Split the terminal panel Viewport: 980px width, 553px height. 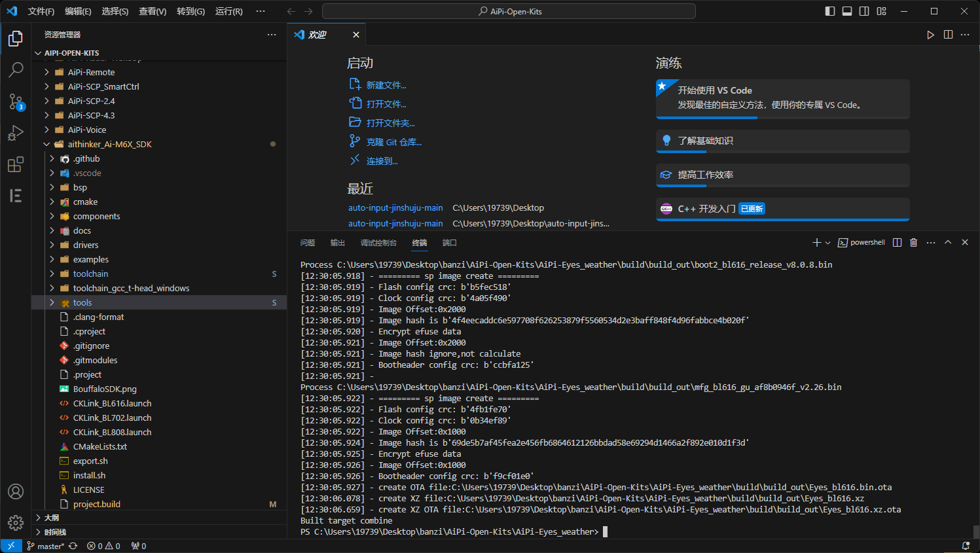coord(897,242)
